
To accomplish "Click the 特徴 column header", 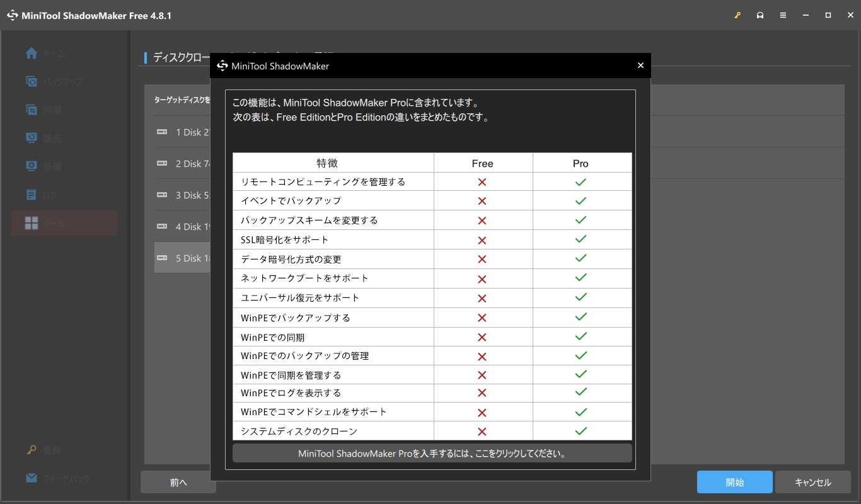I will pos(327,163).
